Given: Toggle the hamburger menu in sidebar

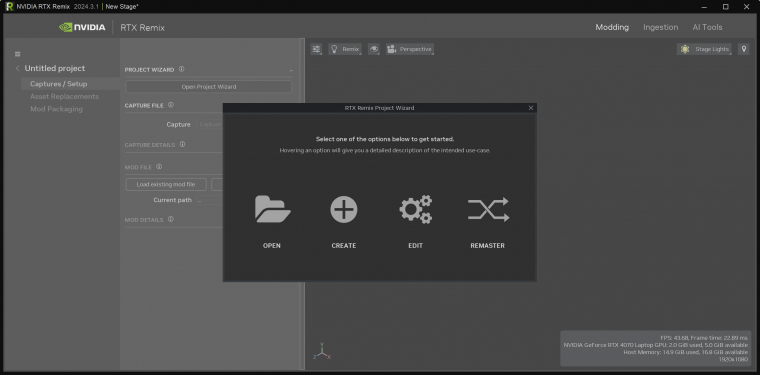Looking at the screenshot, I should pyautogui.click(x=18, y=54).
